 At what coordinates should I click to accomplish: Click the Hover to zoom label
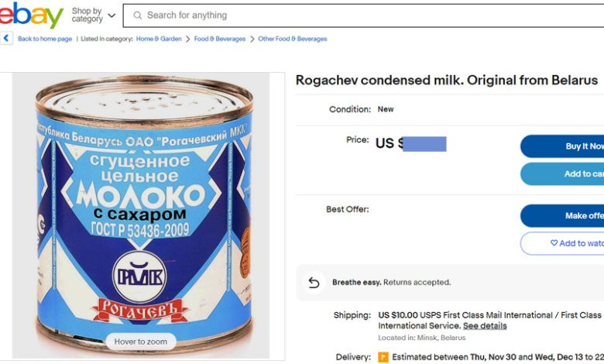[x=141, y=342]
